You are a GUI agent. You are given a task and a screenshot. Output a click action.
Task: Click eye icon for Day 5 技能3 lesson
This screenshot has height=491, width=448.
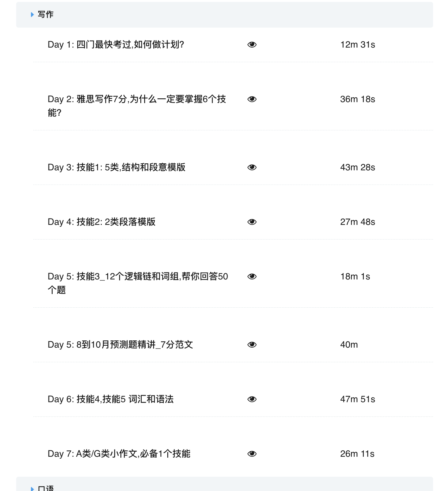(252, 277)
